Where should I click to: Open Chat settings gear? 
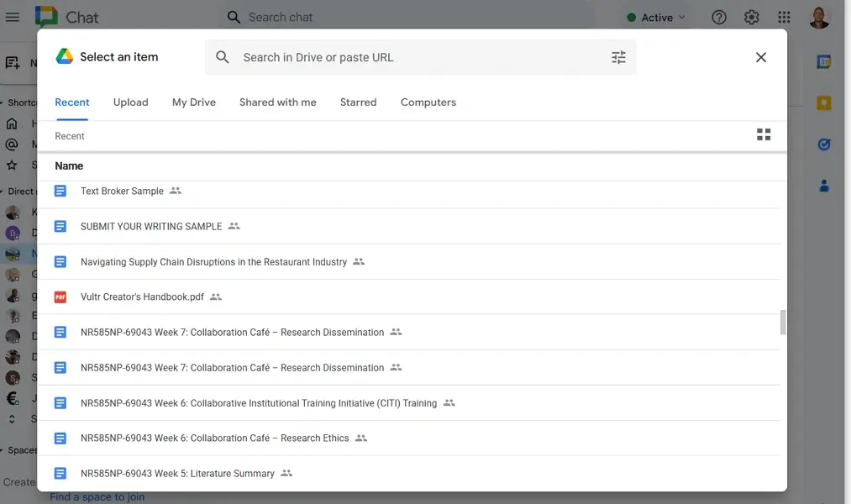point(751,18)
